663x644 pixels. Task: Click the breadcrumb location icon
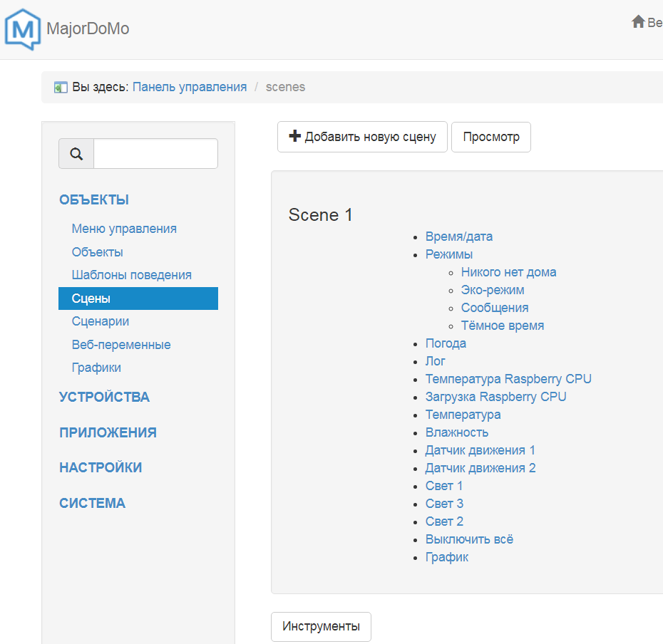click(61, 88)
